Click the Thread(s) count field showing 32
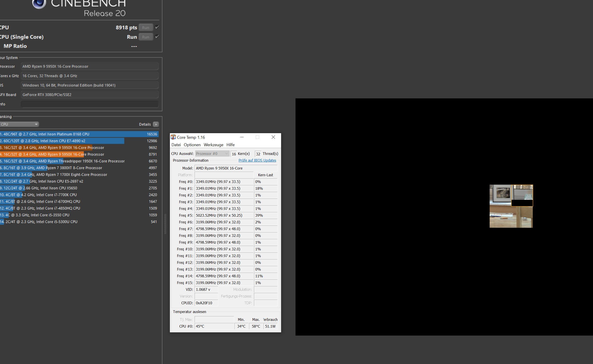The height and width of the screenshot is (364, 593). click(258, 154)
